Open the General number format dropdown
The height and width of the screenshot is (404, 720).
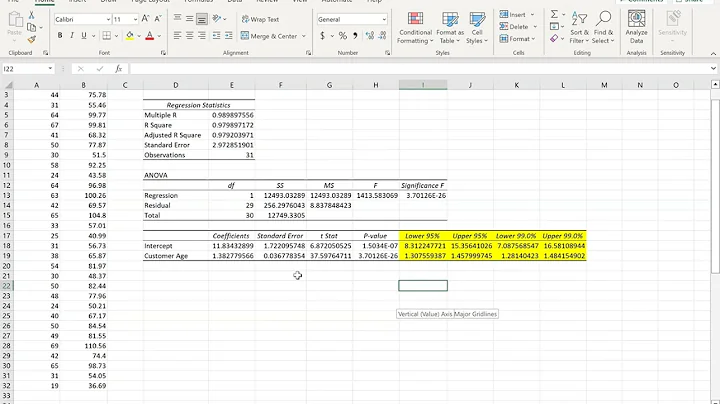(x=384, y=19)
